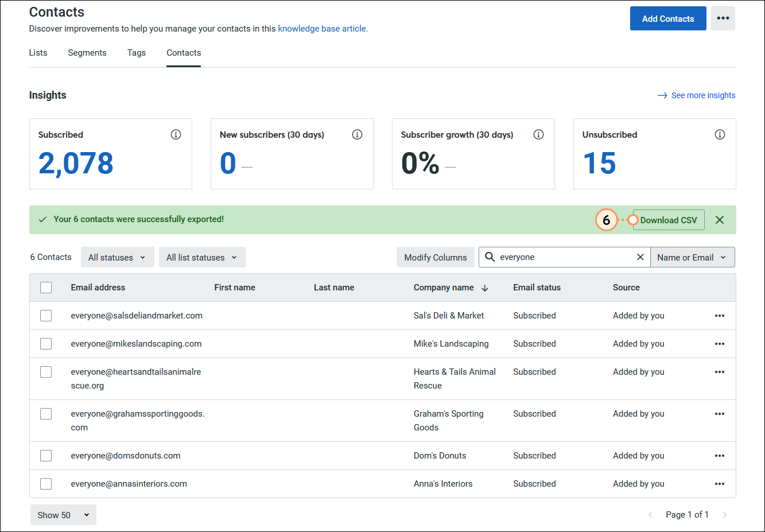
Task: Switch to the Segments tab
Action: pos(87,53)
